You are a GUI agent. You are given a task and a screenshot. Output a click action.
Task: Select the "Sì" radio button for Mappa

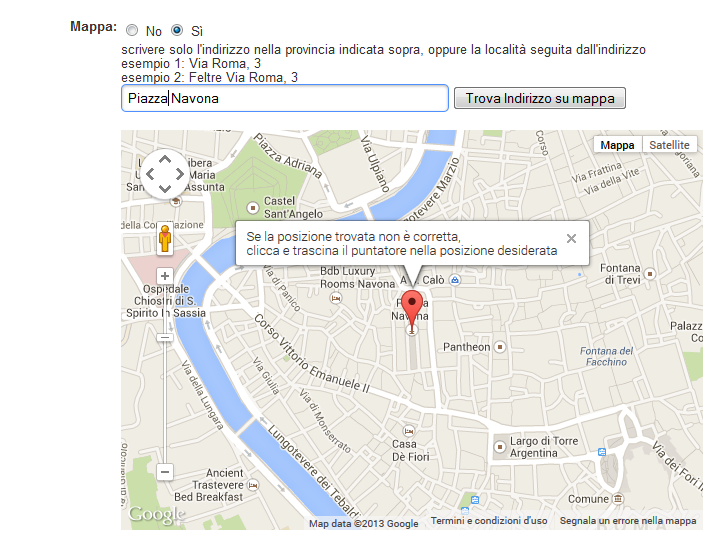point(177,30)
